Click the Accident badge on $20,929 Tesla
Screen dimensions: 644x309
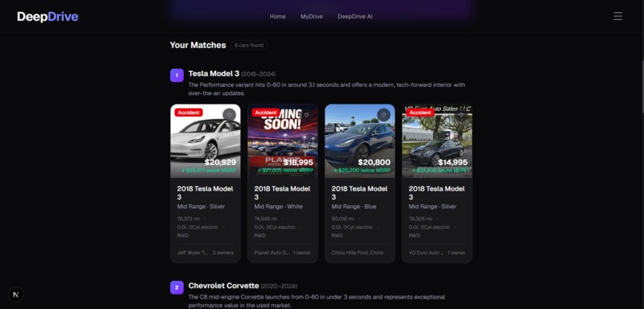(x=189, y=113)
